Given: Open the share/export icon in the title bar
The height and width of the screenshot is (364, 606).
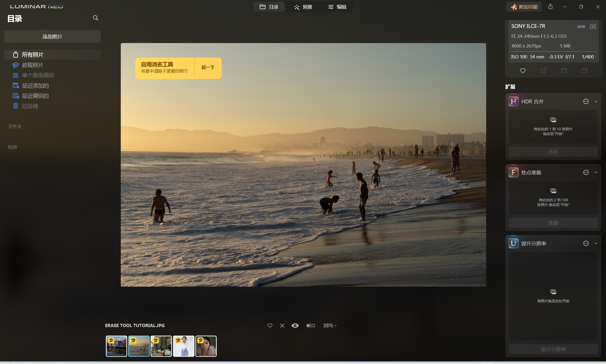Looking at the screenshot, I should click(x=551, y=7).
